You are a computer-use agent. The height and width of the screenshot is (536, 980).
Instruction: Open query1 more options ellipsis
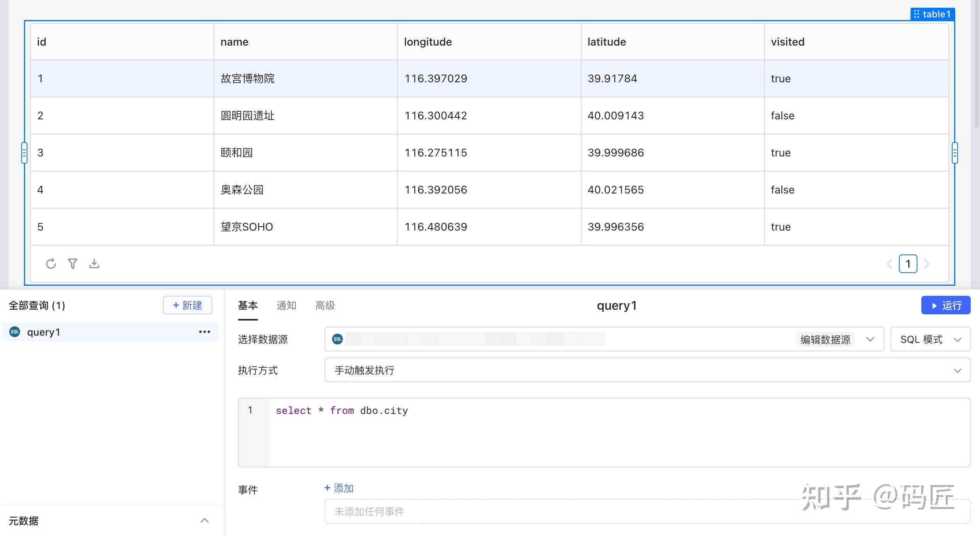(x=204, y=332)
